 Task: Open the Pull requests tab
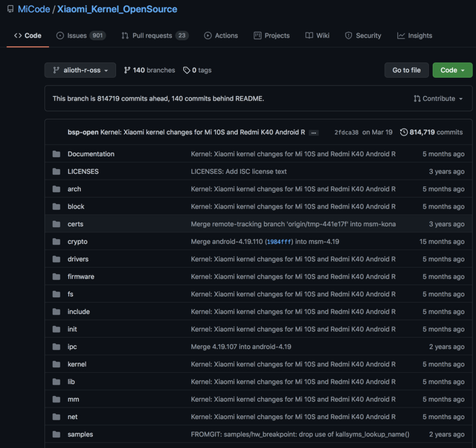155,36
